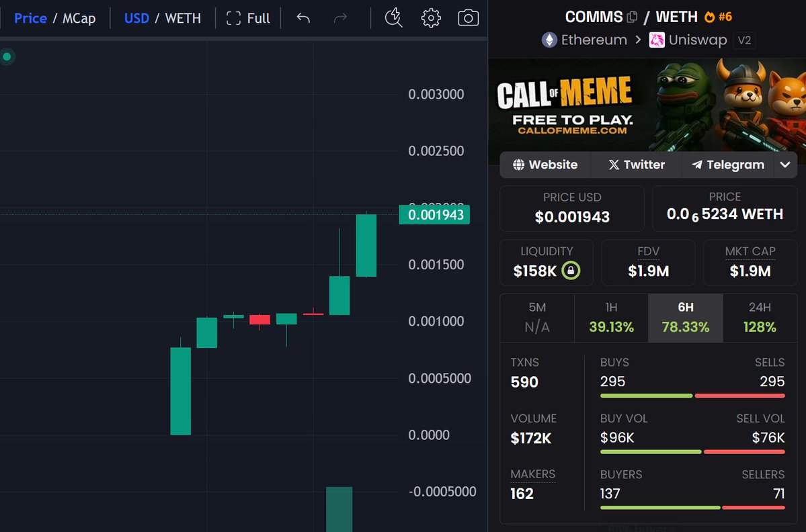
Task: Click the liquidity lock icon
Action: [571, 270]
